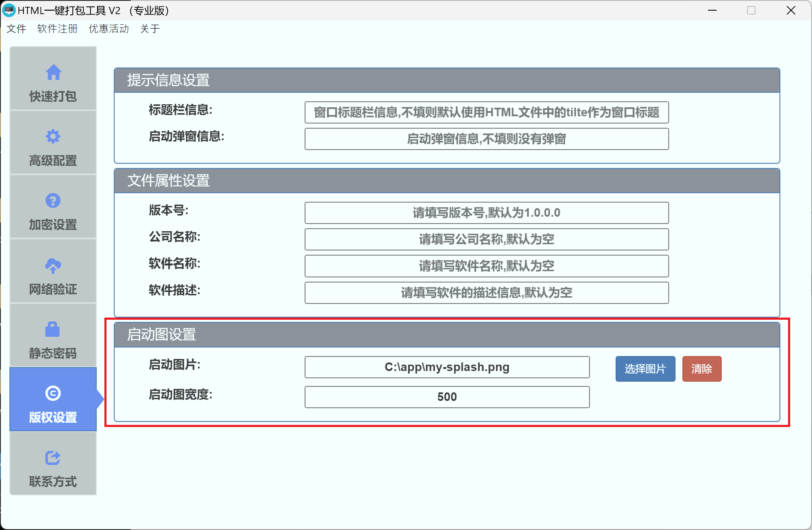Select the 版权设置 copyright icon

(x=53, y=393)
